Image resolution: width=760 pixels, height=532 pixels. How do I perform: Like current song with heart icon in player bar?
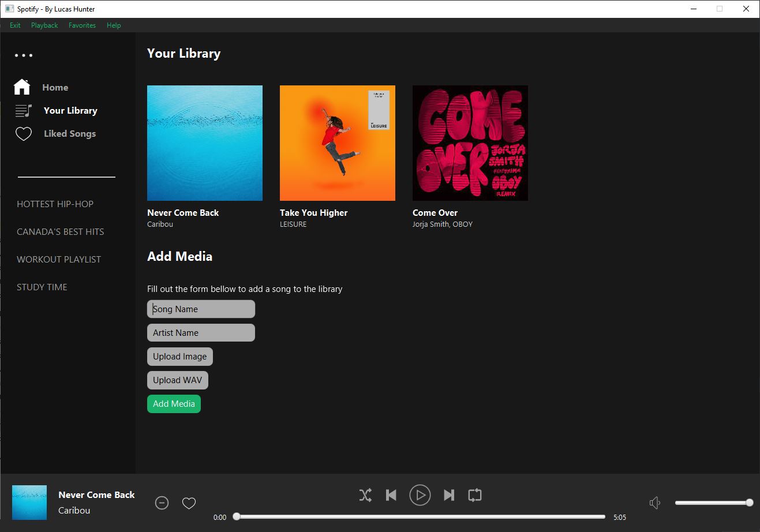coord(189,503)
